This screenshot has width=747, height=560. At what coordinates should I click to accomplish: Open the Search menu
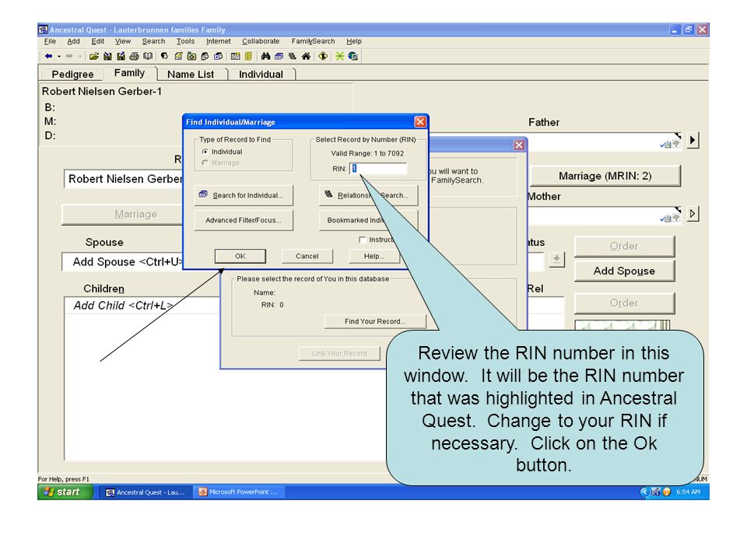click(x=153, y=41)
